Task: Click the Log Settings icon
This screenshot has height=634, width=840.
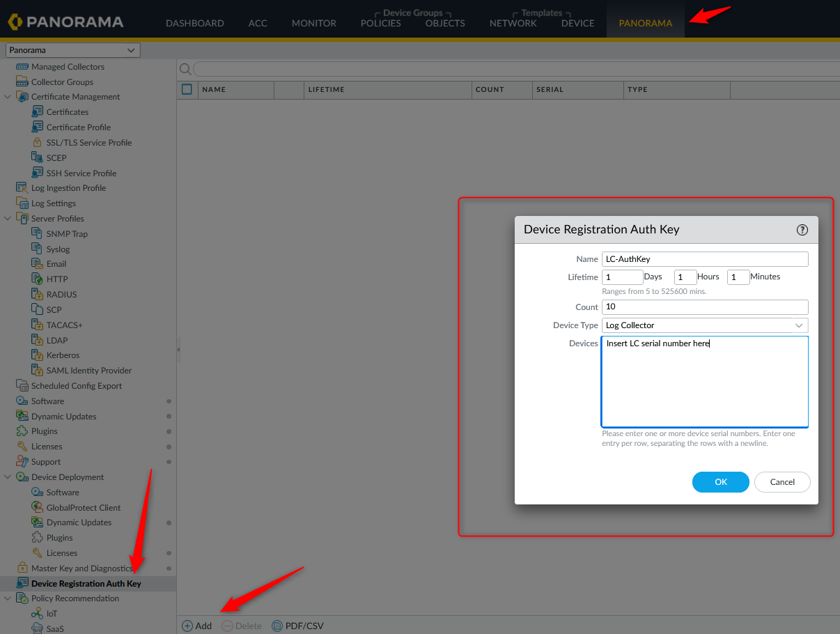Action: coord(22,203)
